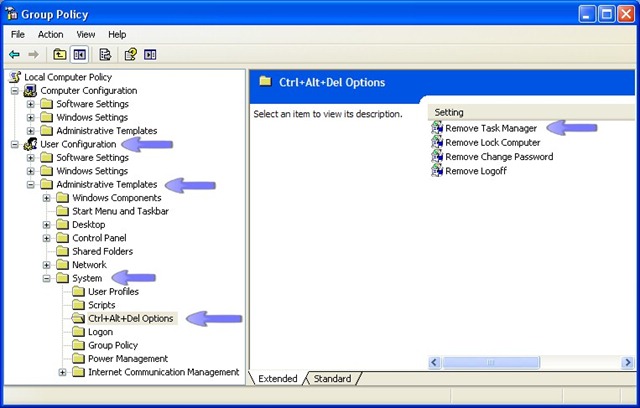Image resolution: width=640 pixels, height=408 pixels.
Task: Switch to the Standard tab
Action: (332, 379)
